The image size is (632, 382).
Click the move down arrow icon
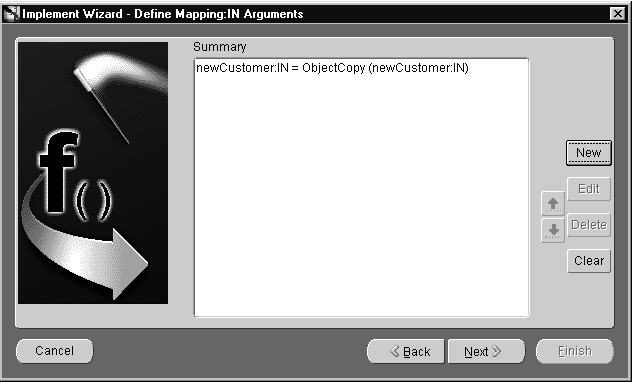click(x=553, y=230)
